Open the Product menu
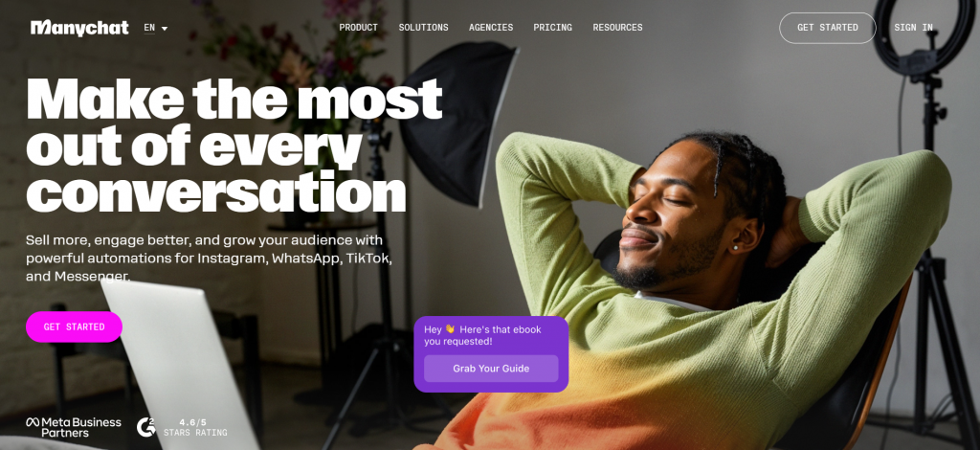The image size is (980, 450). [x=358, y=28]
